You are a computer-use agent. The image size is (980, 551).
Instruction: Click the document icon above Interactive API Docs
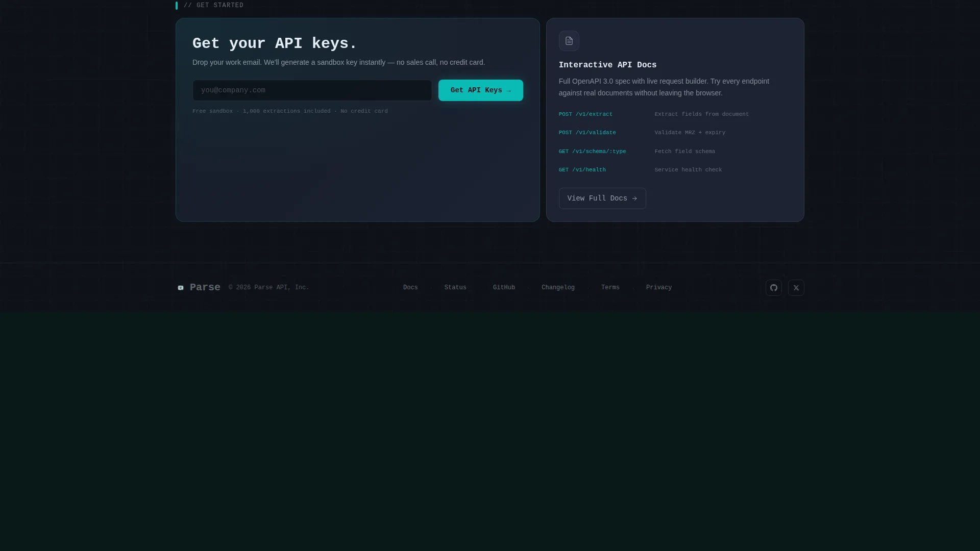(x=569, y=41)
